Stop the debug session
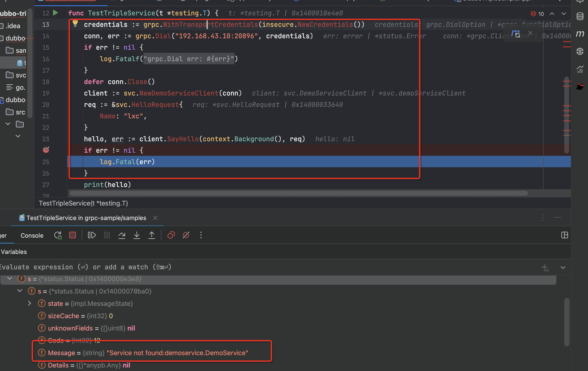The height and width of the screenshot is (371, 588). (73, 235)
